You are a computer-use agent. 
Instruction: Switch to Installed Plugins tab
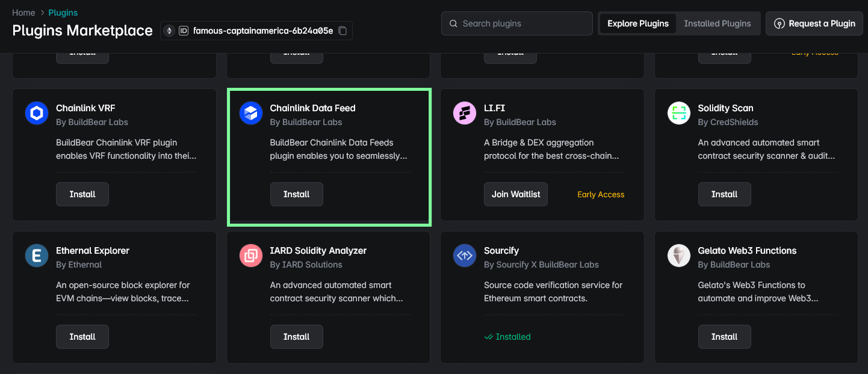pyautogui.click(x=718, y=23)
